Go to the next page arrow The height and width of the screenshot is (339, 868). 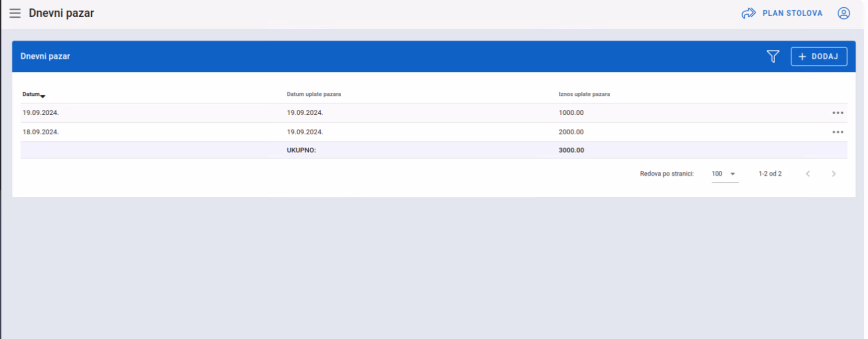pos(833,173)
